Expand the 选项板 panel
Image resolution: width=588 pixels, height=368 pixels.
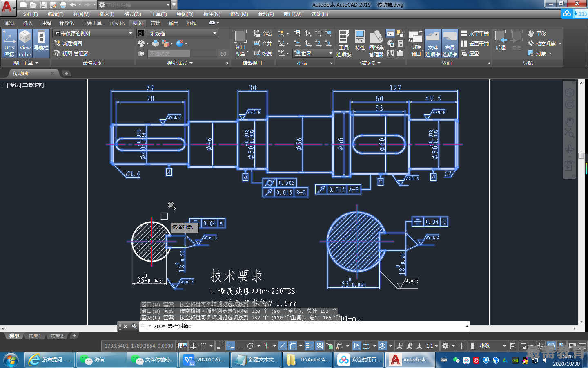(370, 63)
